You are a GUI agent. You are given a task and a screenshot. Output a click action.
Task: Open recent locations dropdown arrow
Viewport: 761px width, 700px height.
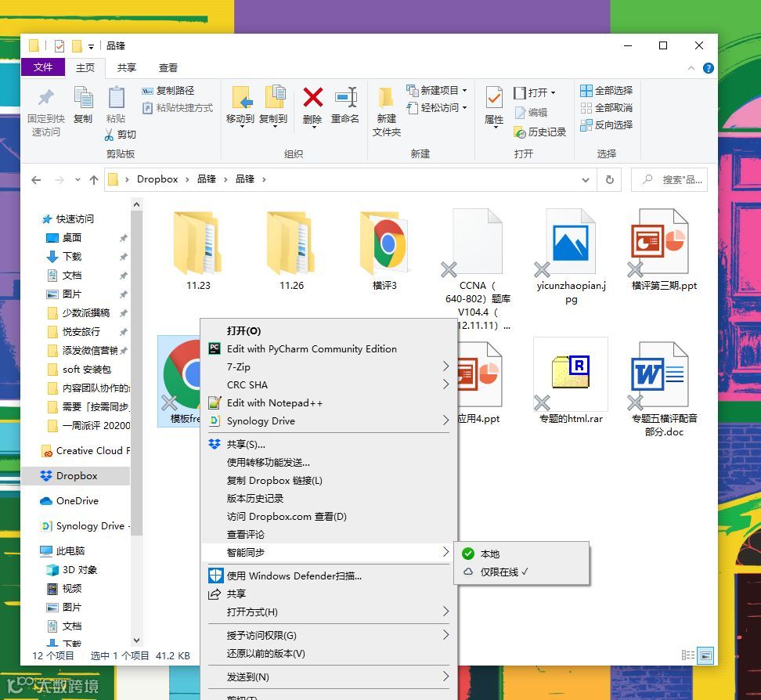click(x=78, y=180)
